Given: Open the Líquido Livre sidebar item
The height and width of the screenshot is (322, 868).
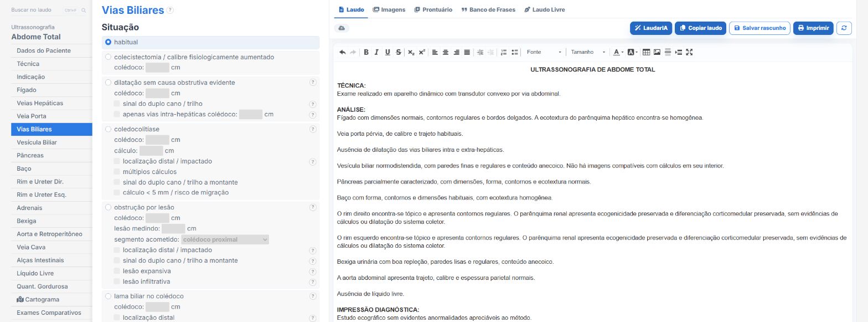Looking at the screenshot, I should (51, 273).
